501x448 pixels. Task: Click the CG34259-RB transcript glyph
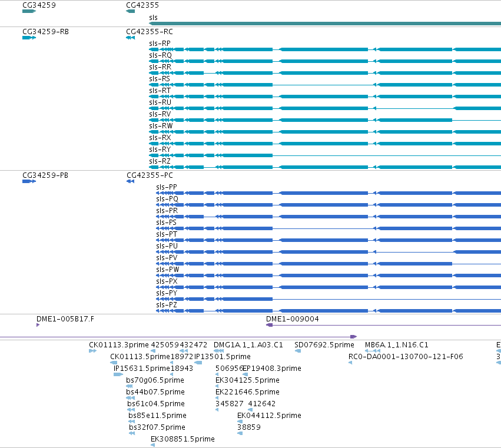click(29, 38)
